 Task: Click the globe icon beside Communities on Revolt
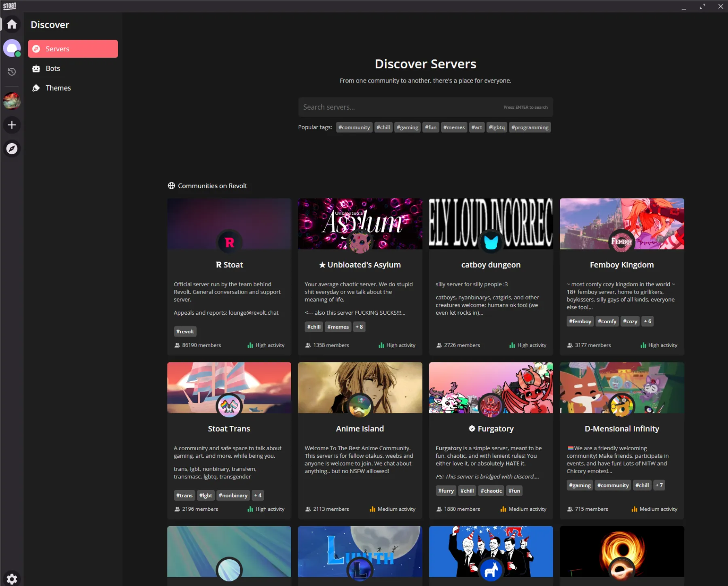(171, 186)
